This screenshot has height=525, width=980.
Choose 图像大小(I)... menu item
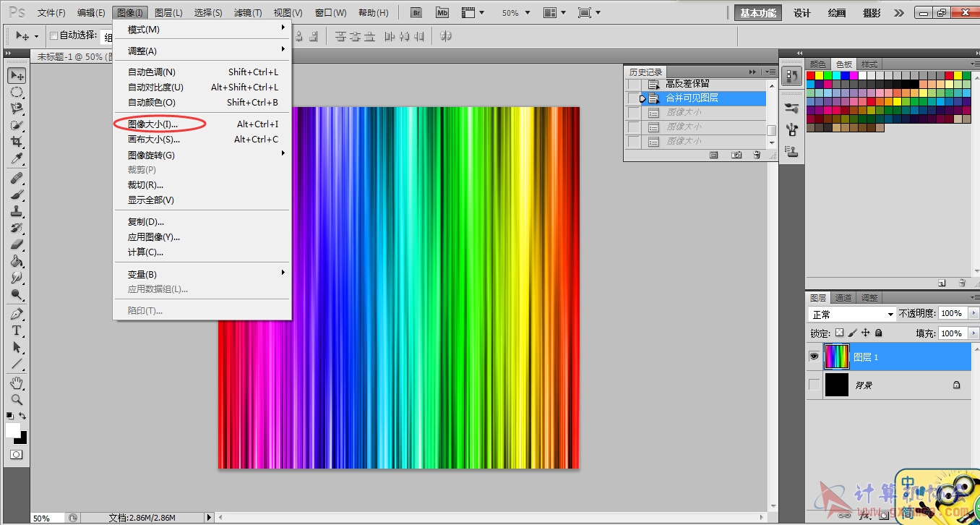202,124
